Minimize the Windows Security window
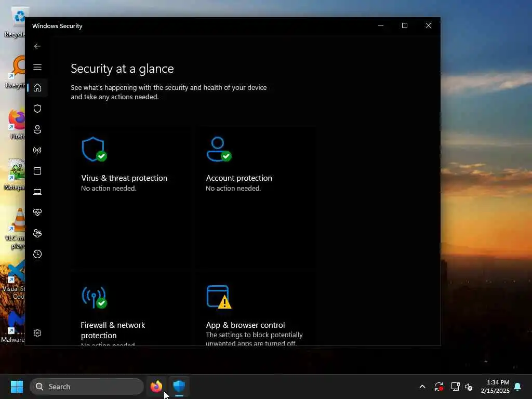Screen dimensions: 532x399 pos(381,25)
